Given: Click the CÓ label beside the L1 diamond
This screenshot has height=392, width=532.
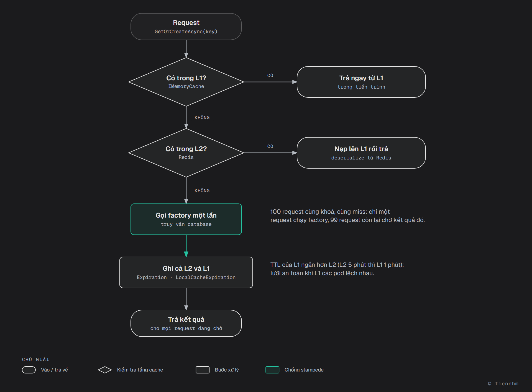Looking at the screenshot, I should click(270, 75).
